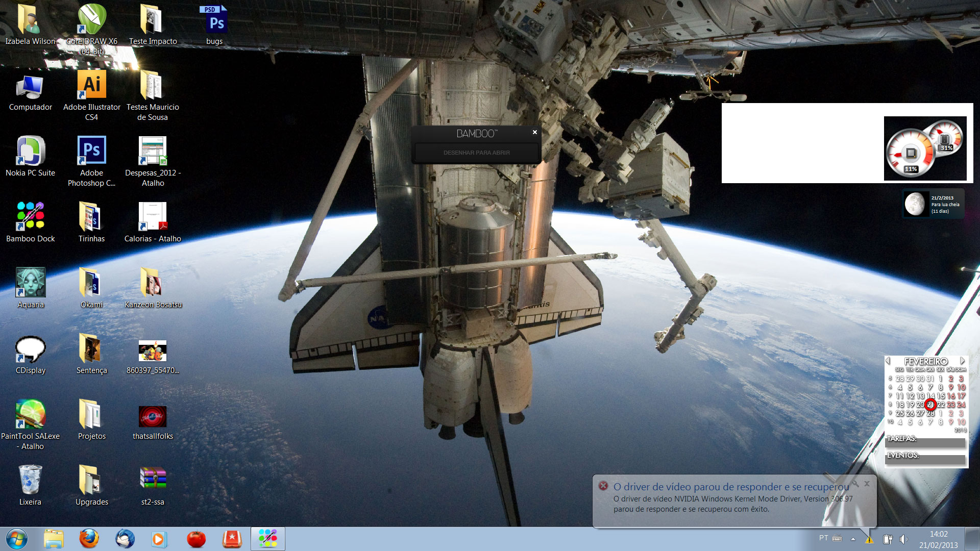Open the Okami folder

pos(92,288)
